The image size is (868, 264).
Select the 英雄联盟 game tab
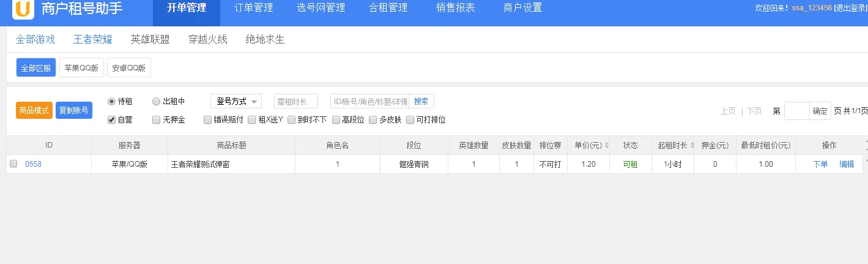click(x=150, y=40)
